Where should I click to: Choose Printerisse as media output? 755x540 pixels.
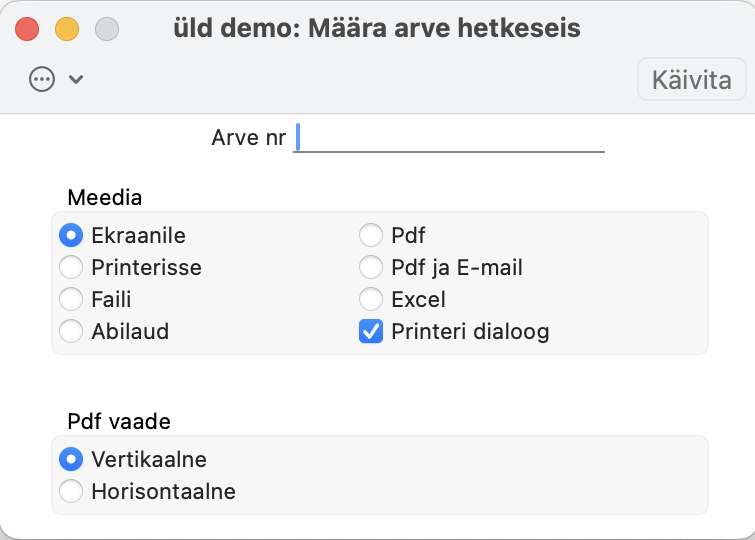[71, 267]
